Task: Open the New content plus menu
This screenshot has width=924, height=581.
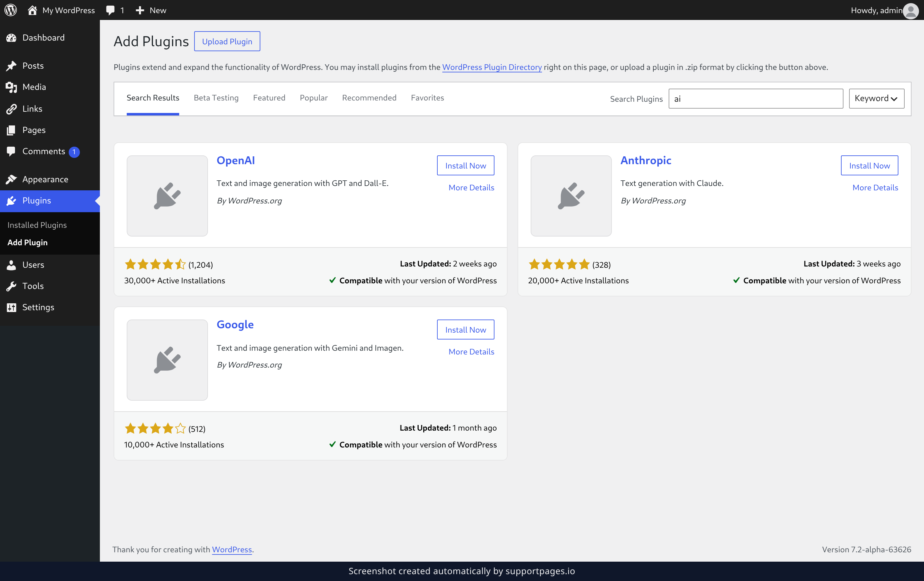Action: click(151, 10)
